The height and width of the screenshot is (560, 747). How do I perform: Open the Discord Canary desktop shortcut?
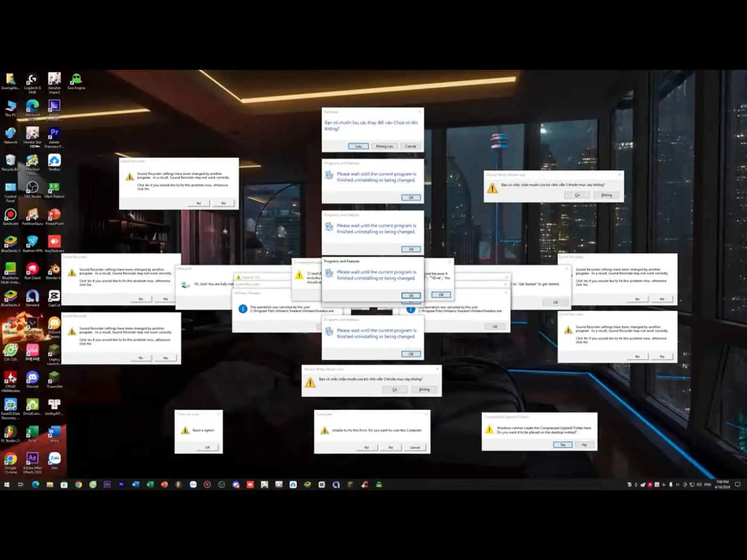pyautogui.click(x=54, y=327)
